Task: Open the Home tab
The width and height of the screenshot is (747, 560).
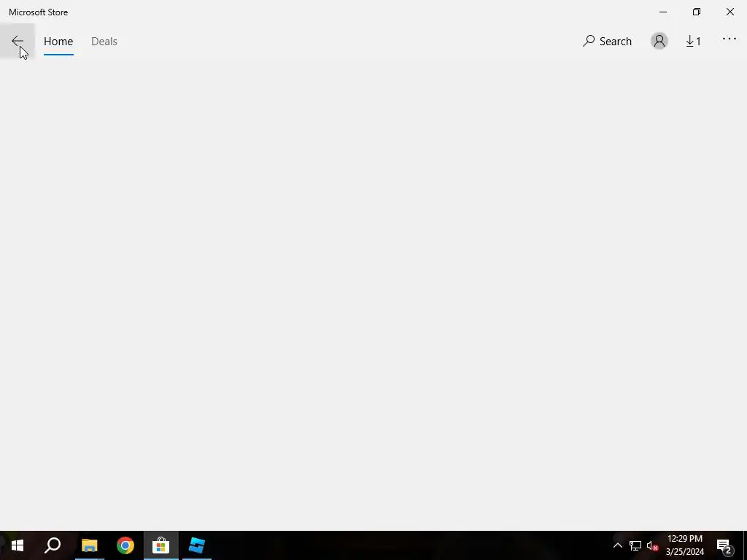Action: 58,42
